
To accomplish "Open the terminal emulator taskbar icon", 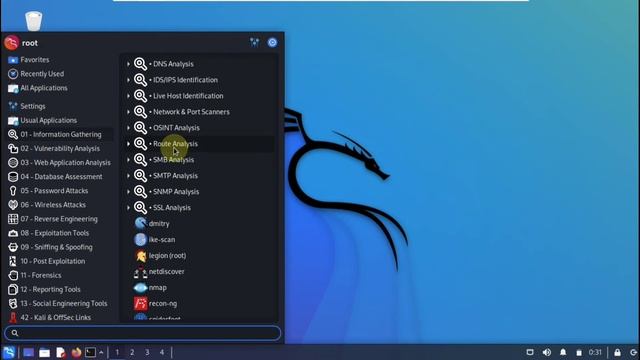I will click(x=90, y=352).
